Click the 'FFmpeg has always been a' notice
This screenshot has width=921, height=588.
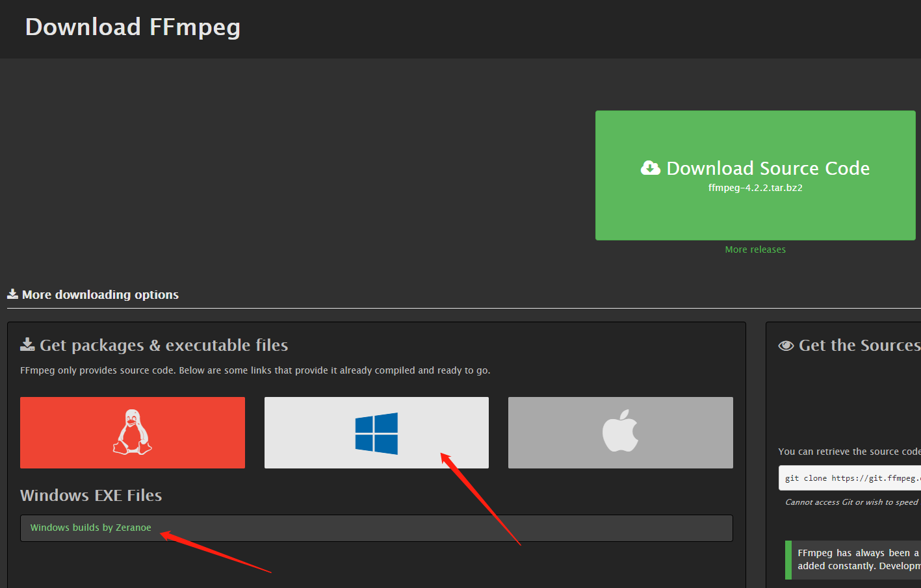(x=853, y=559)
